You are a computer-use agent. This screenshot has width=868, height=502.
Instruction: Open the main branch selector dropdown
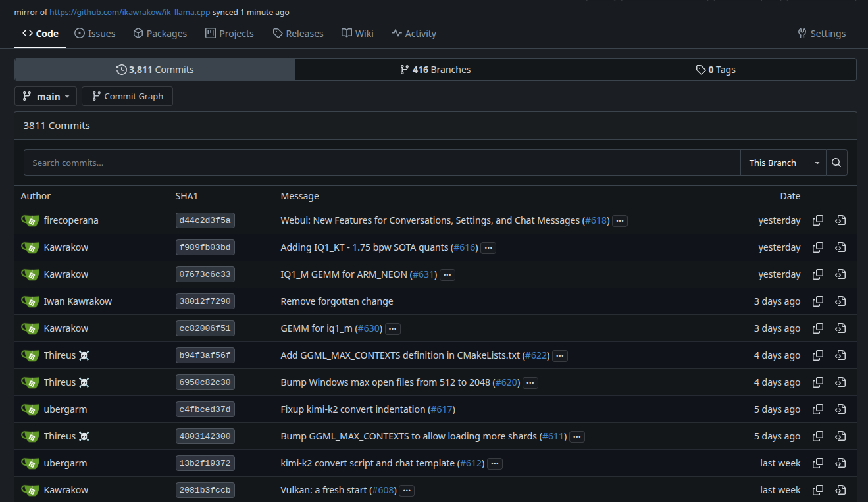[x=45, y=96]
